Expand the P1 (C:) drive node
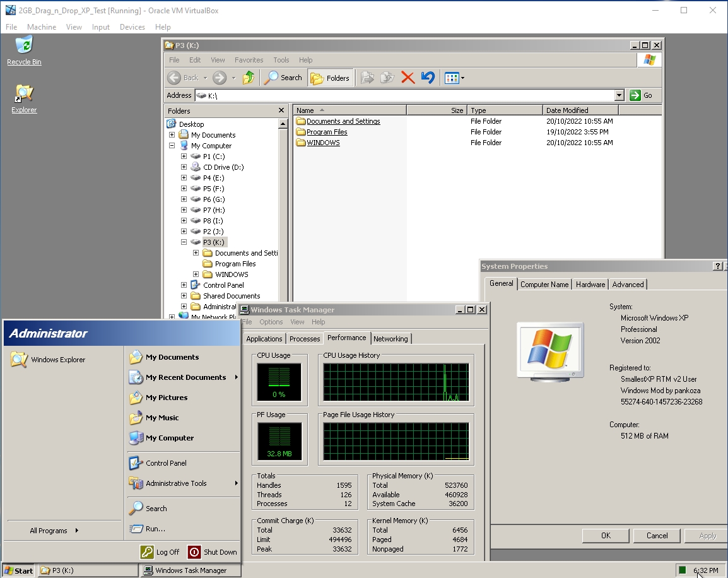This screenshot has width=728, height=578. point(184,156)
